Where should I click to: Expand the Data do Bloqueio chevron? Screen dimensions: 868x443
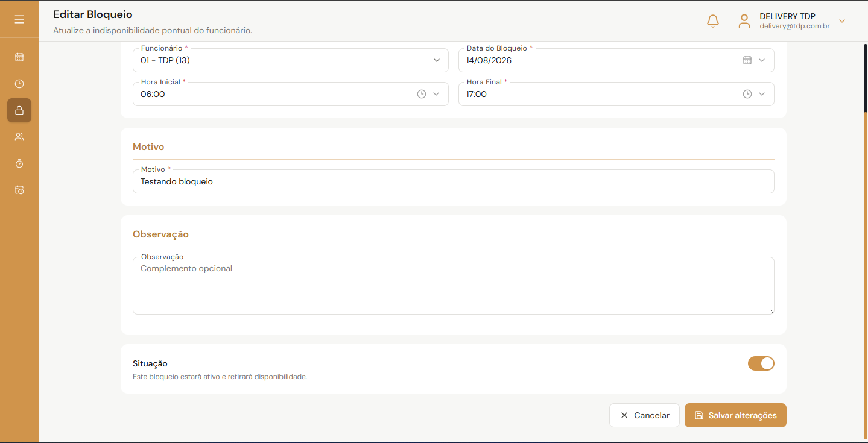[x=762, y=60]
